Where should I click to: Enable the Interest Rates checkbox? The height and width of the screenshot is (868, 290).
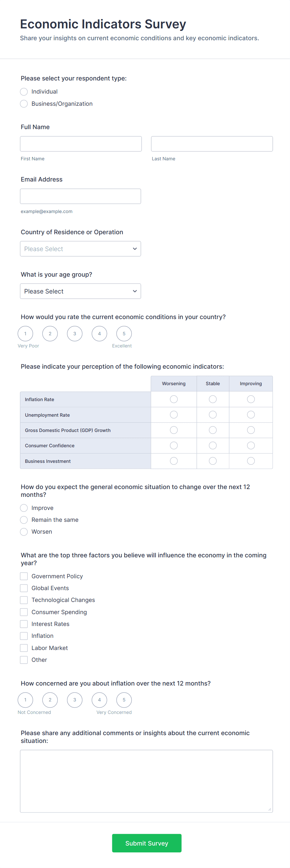coord(24,624)
